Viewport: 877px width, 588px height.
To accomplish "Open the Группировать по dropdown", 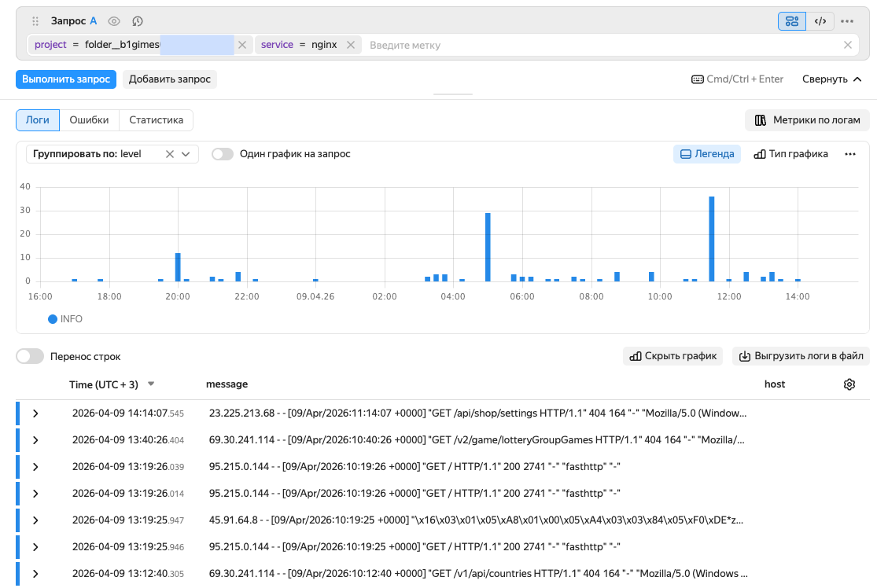I will (186, 154).
